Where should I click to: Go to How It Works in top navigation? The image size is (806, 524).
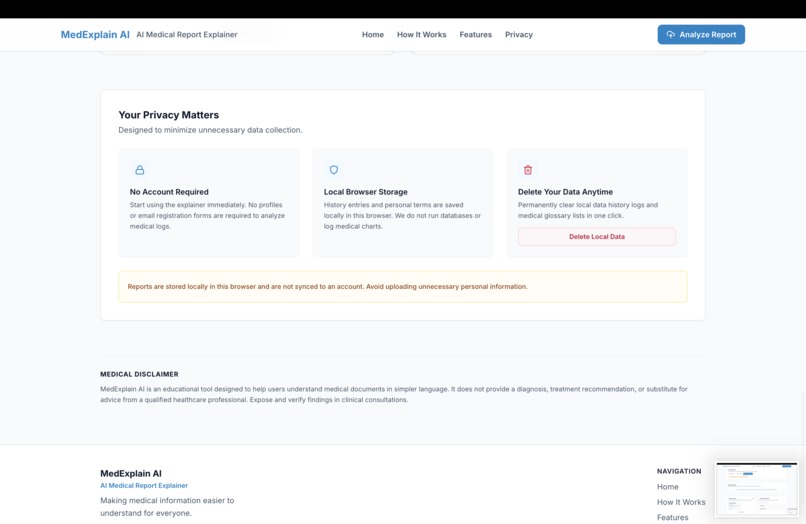[422, 34]
